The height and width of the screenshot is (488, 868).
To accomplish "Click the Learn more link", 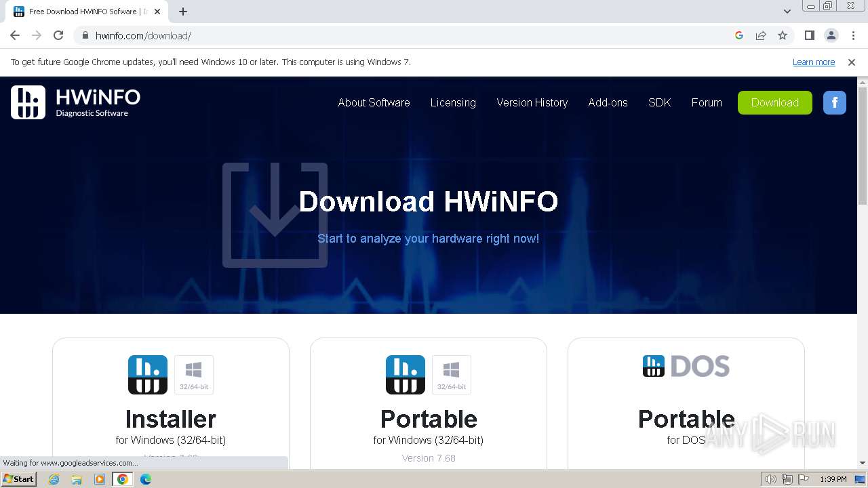I will click(x=814, y=62).
